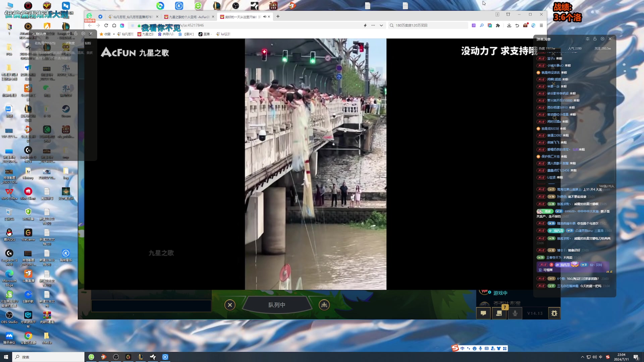The image size is (644, 362).
Task: Open the 【图片】 bookmark
Action: coord(186,34)
